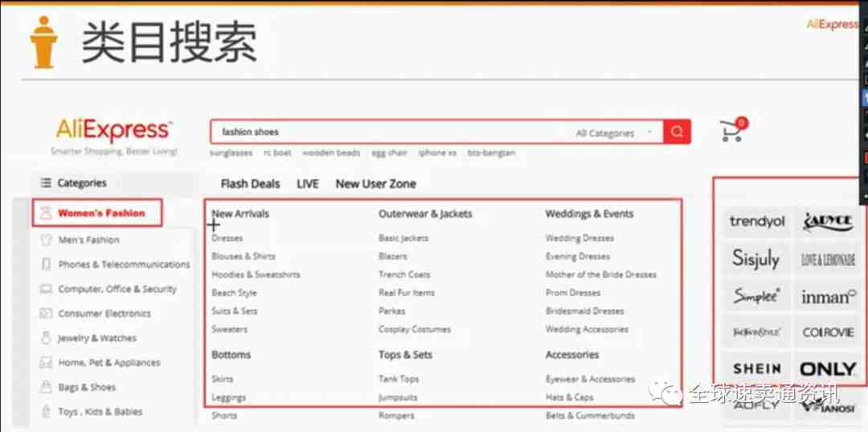The image size is (868, 432).
Task: Open Mother of the Bride Dresses
Action: pos(601,274)
